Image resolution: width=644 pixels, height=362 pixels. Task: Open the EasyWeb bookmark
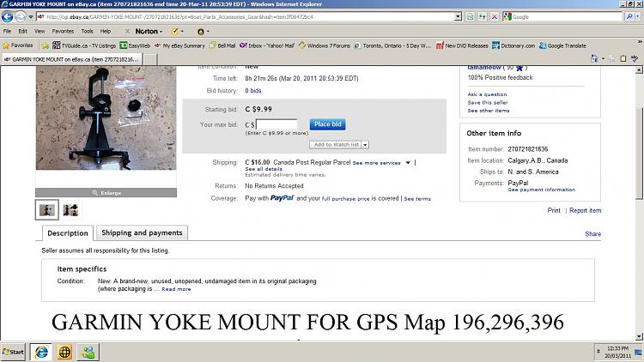pyautogui.click(x=135, y=45)
